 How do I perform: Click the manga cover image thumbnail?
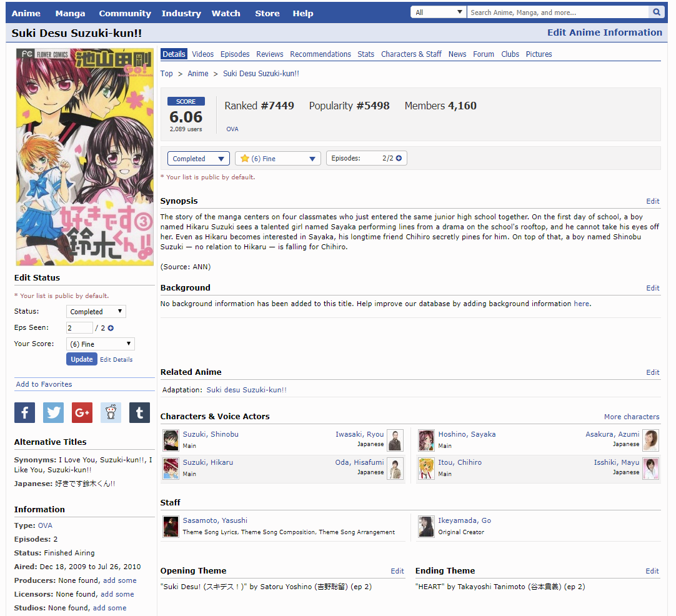[x=84, y=157]
